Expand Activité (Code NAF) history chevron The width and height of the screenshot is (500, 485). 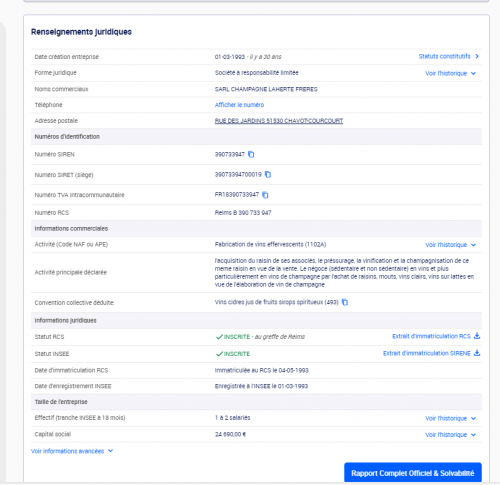[x=473, y=245]
